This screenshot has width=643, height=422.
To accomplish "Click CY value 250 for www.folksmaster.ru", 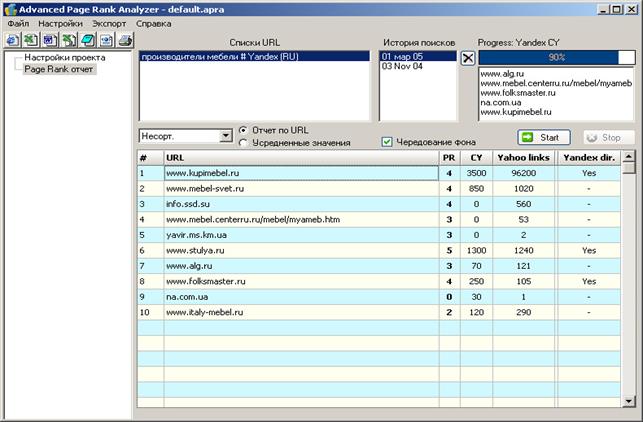I will [x=476, y=281].
